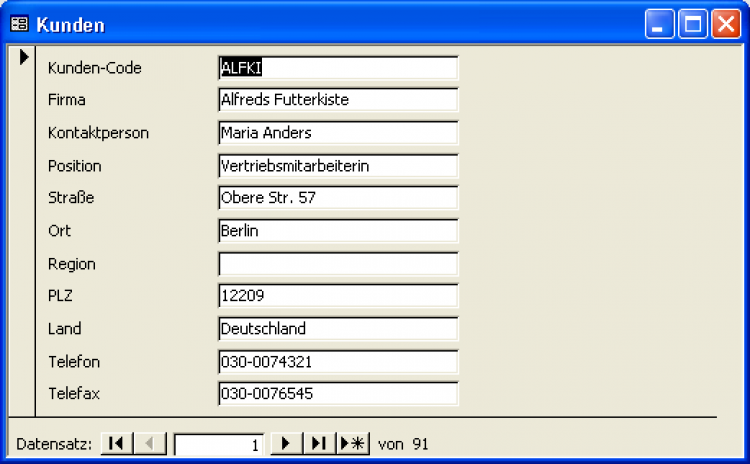Create a new record with asterisk button
This screenshot has width=750, height=464.
tap(353, 443)
